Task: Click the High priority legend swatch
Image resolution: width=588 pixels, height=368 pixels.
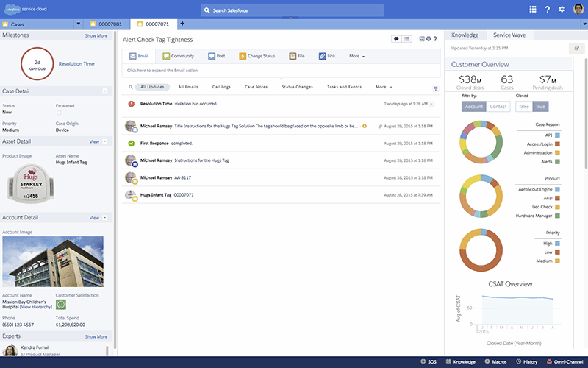Action: click(x=557, y=244)
